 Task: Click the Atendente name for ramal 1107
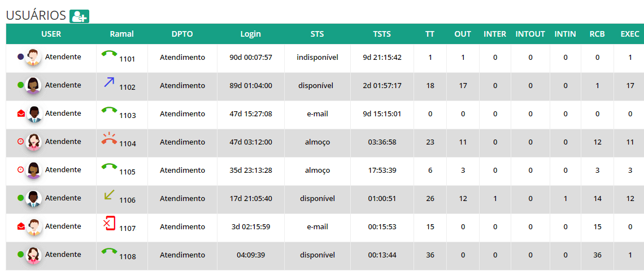tap(63, 226)
